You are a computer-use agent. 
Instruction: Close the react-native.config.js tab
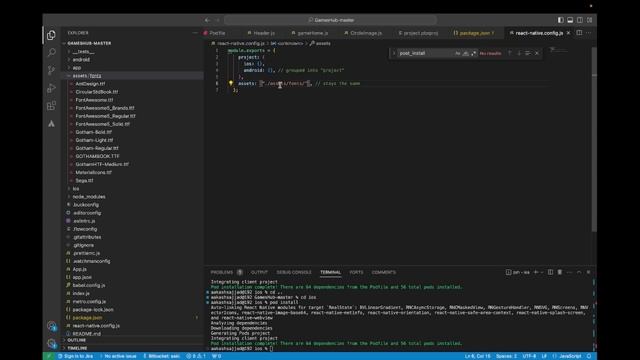[569, 33]
